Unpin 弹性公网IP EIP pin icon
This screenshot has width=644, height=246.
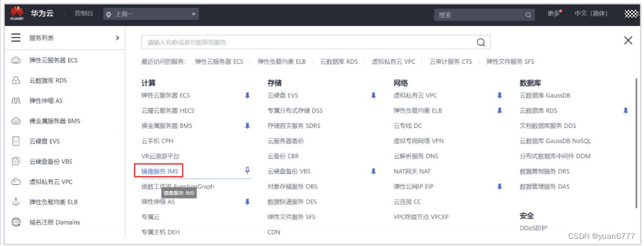tap(500, 186)
